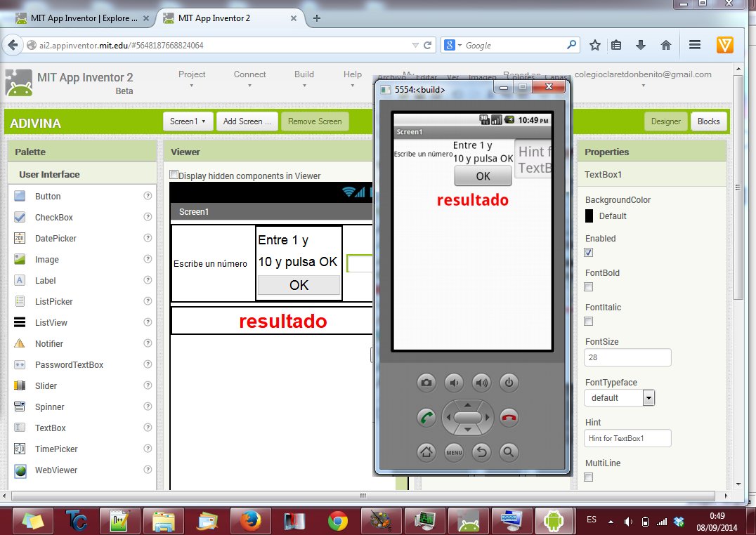Enable the FontItalic checkbox
This screenshot has width=756, height=535.
(589, 321)
